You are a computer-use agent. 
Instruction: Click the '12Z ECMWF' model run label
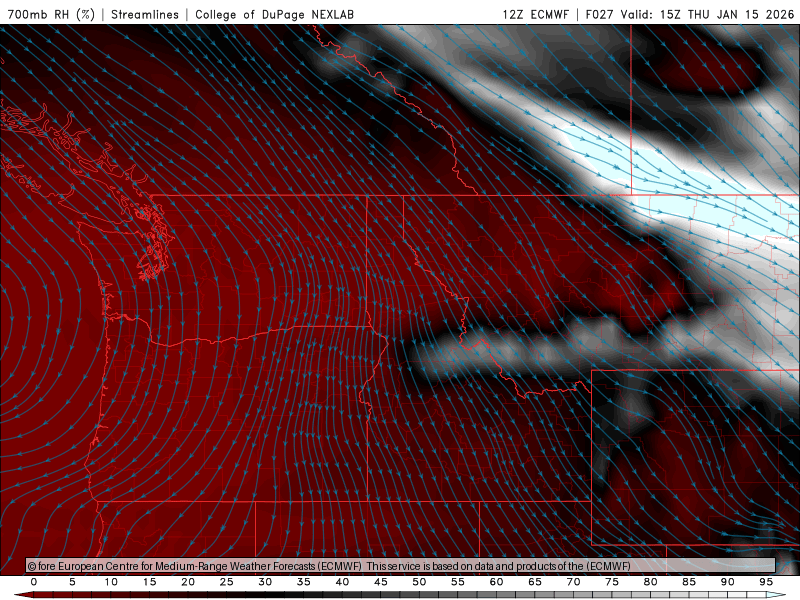(535, 14)
